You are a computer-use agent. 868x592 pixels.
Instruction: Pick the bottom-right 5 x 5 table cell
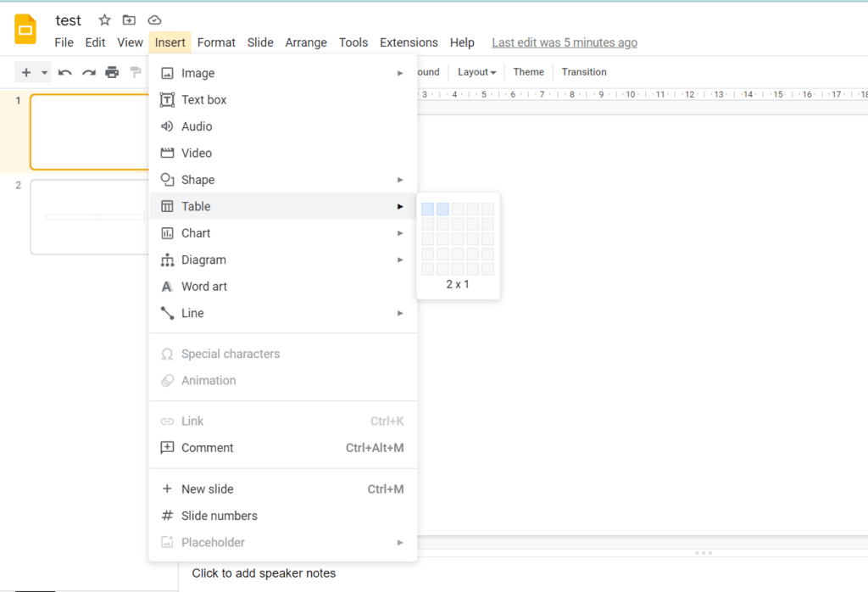[x=487, y=269]
